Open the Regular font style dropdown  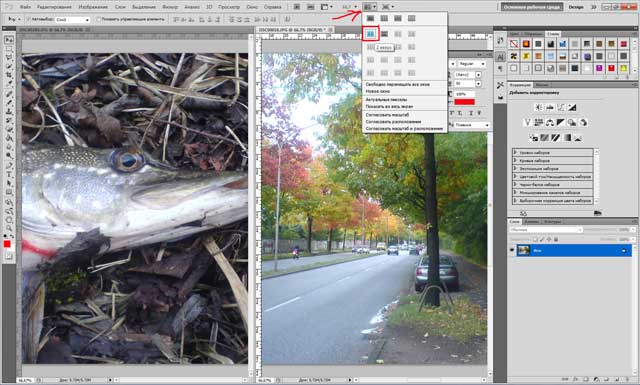472,64
